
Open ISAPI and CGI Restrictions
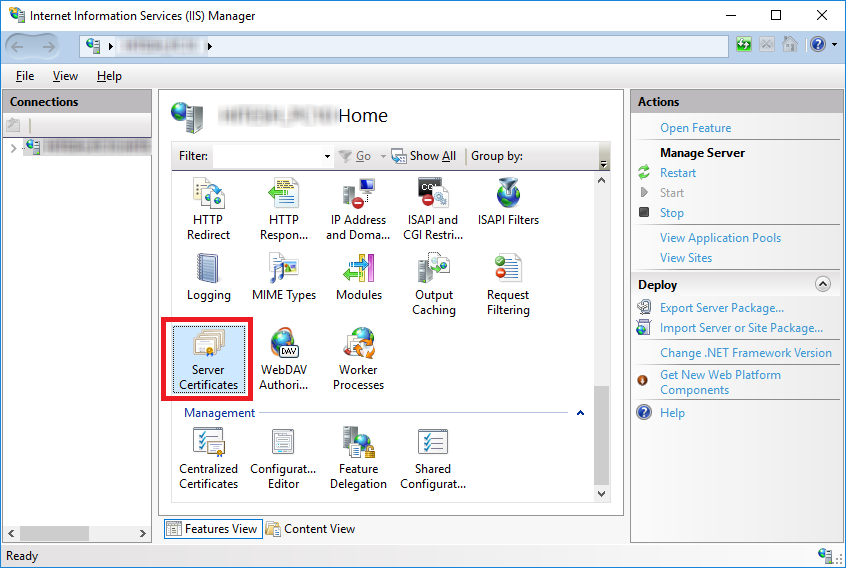pos(433,209)
